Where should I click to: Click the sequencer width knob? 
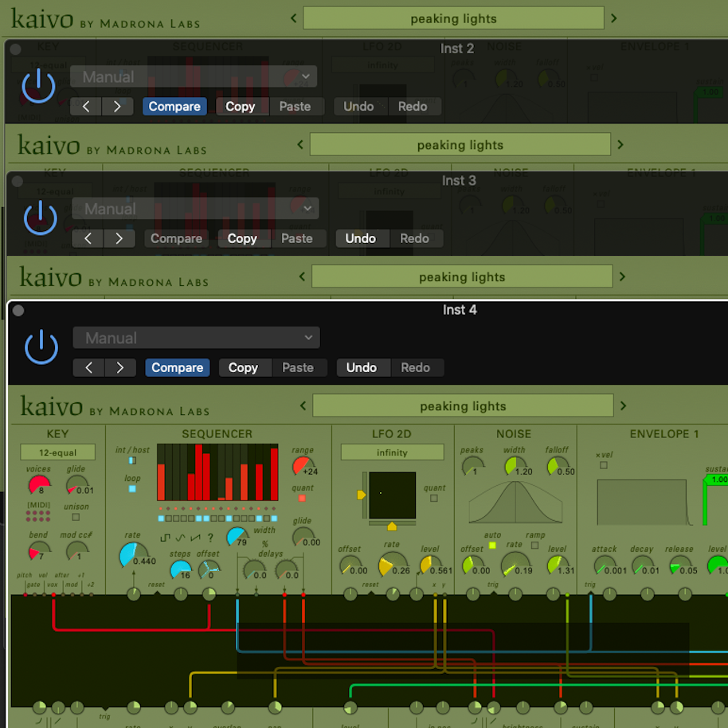tap(237, 537)
